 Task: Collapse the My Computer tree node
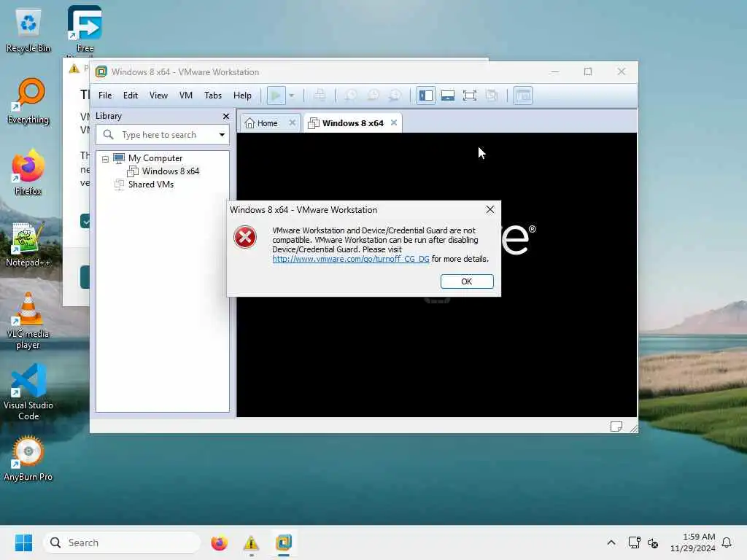105,159
